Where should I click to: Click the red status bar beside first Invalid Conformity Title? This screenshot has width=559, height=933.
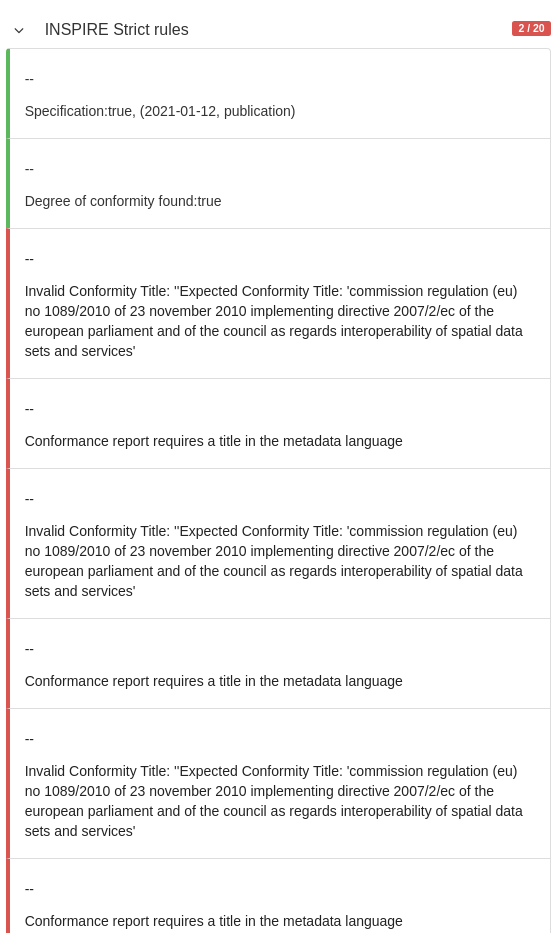8,303
